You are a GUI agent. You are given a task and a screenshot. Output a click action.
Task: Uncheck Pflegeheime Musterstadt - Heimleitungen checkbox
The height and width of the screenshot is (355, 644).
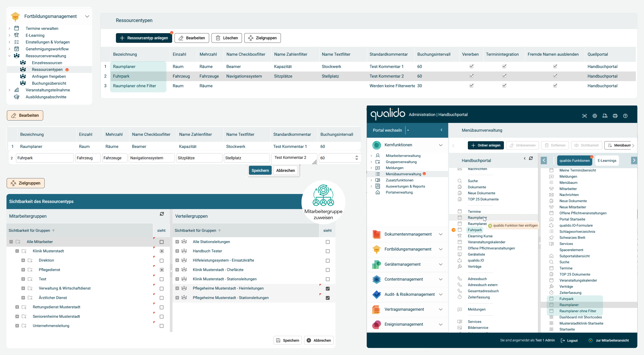click(x=327, y=288)
